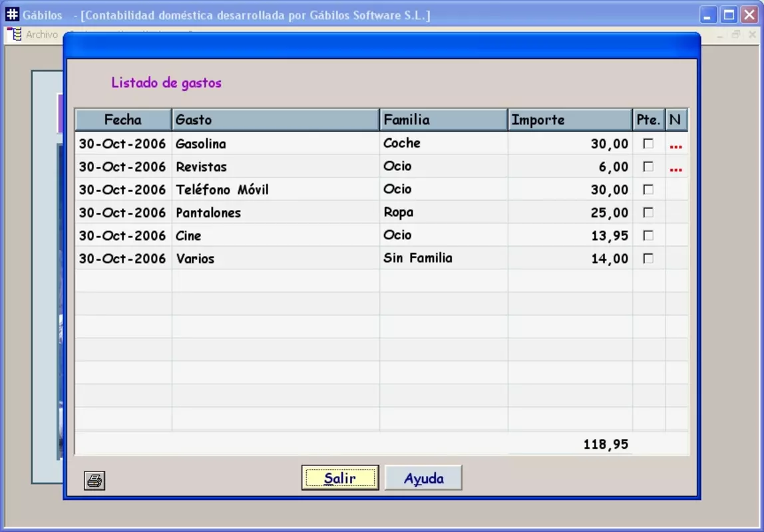The width and height of the screenshot is (764, 532).
Task: Click the Gasto column header
Action: (276, 120)
